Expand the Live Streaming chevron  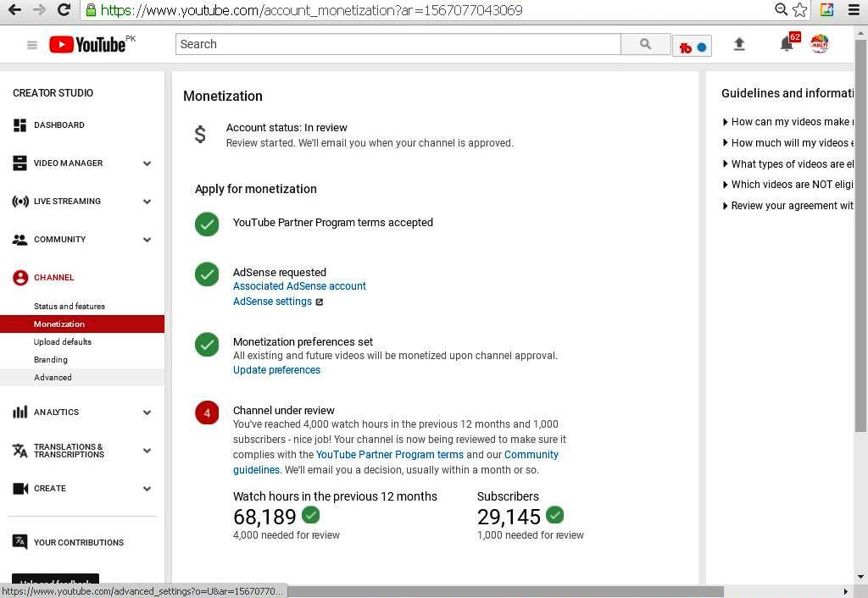tap(147, 202)
